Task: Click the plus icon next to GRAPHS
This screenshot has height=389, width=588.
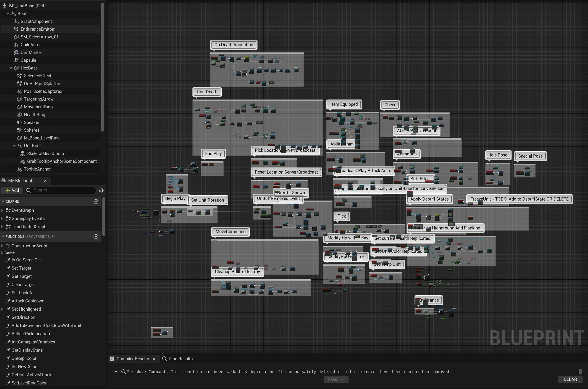Action: (96, 201)
